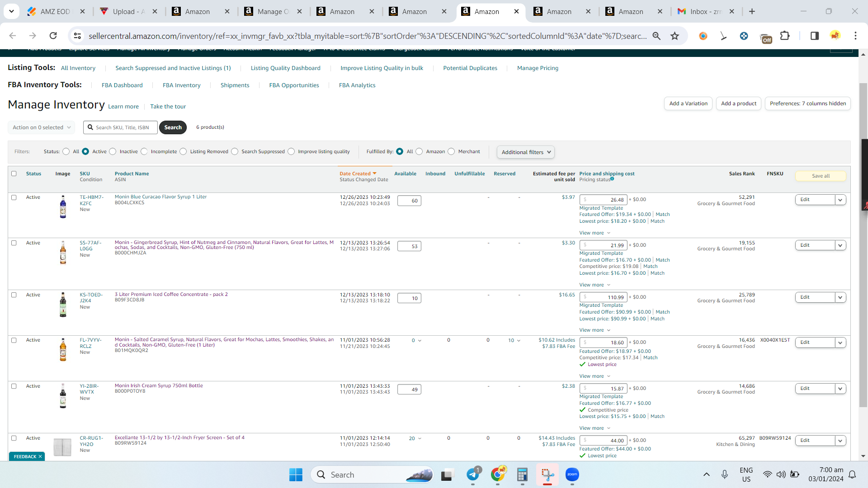Open Zoom from the taskbar

click(x=572, y=474)
